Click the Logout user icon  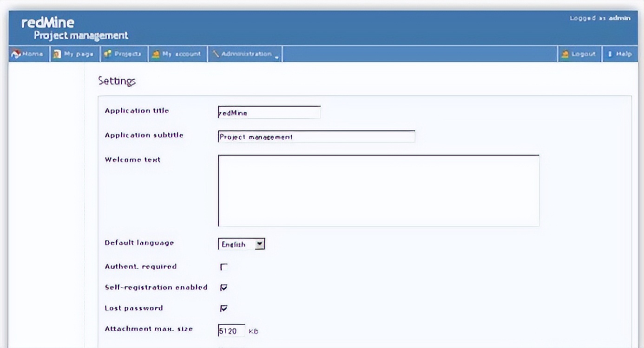click(565, 54)
